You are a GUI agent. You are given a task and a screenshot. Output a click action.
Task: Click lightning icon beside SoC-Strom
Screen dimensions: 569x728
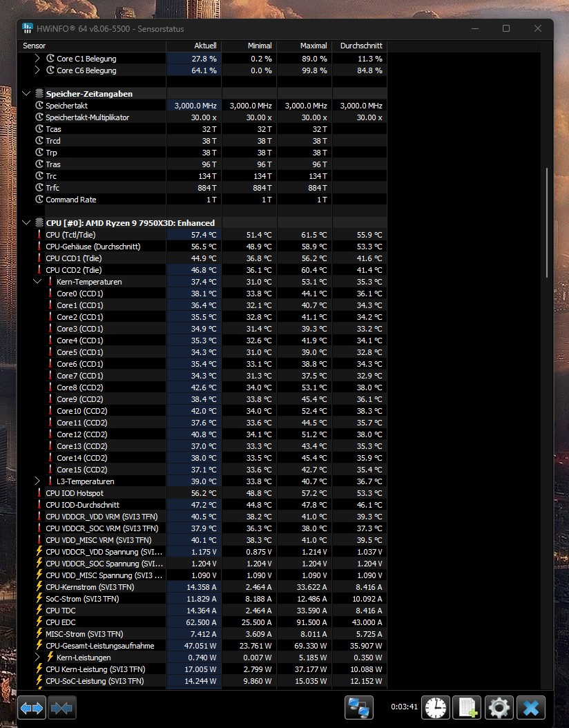39,598
